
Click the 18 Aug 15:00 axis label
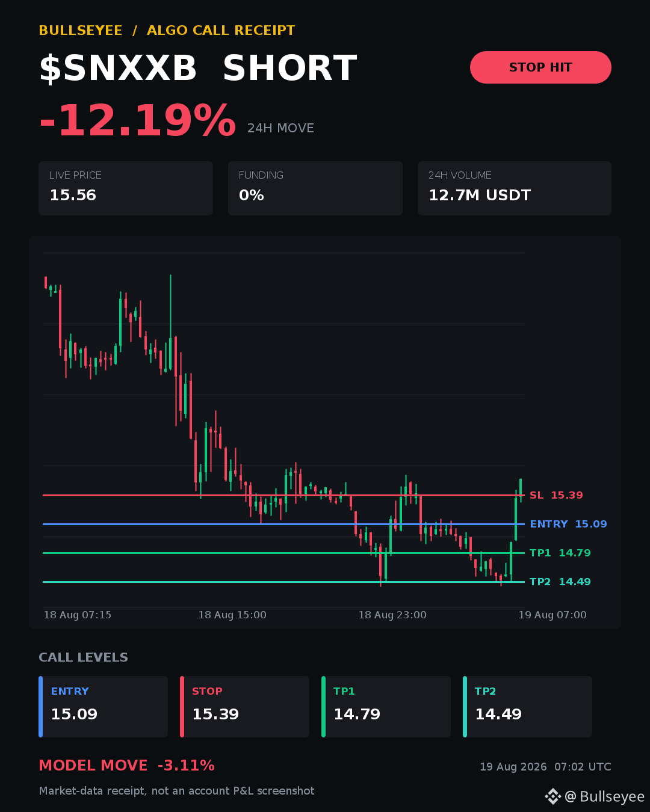tap(232, 615)
